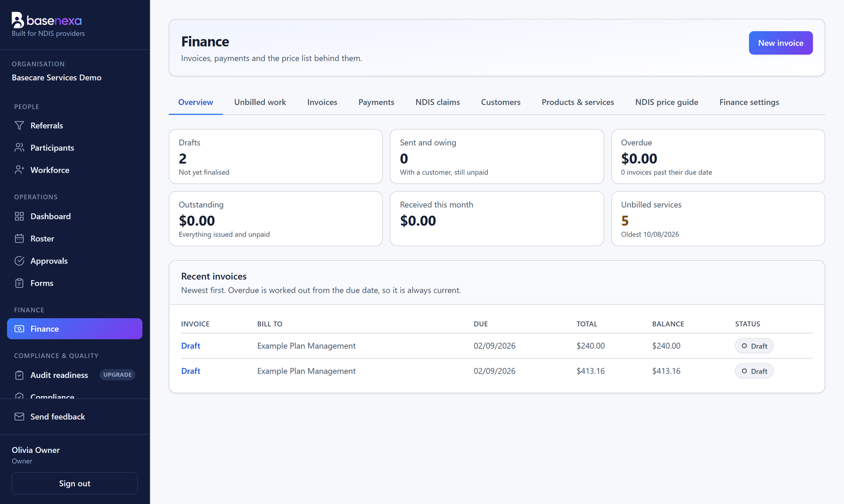The image size is (844, 504).
Task: Click the Outstanding $0.00 card
Action: pos(275,218)
